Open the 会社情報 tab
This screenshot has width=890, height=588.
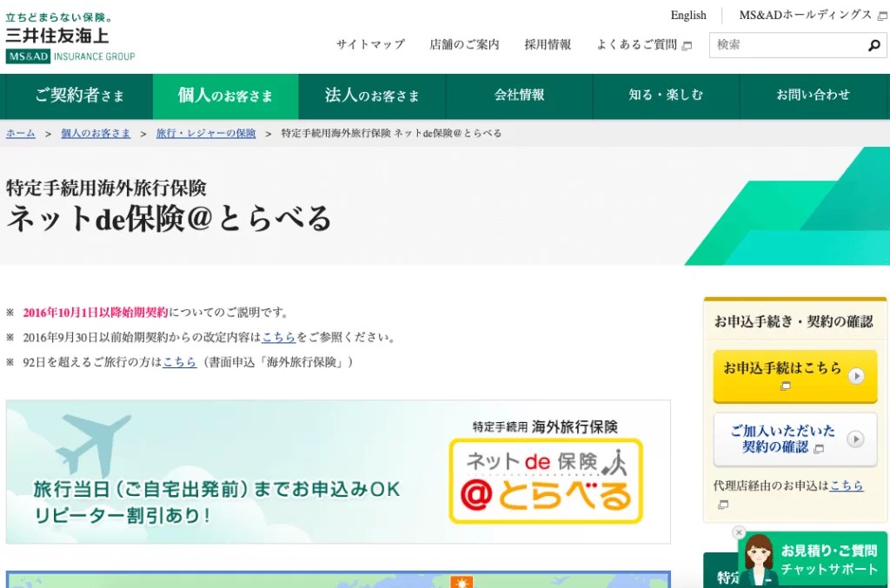[520, 96]
